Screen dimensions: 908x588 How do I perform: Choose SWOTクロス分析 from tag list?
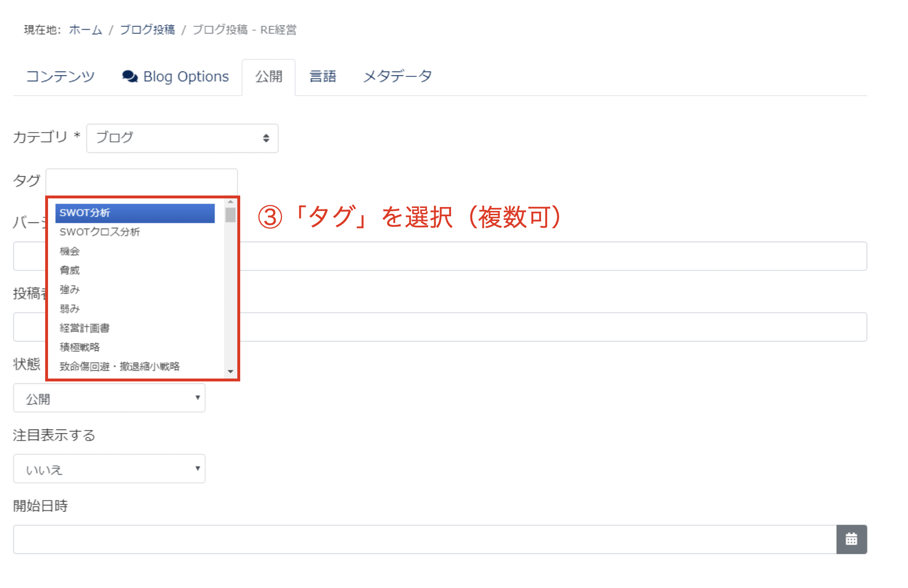coord(100,232)
